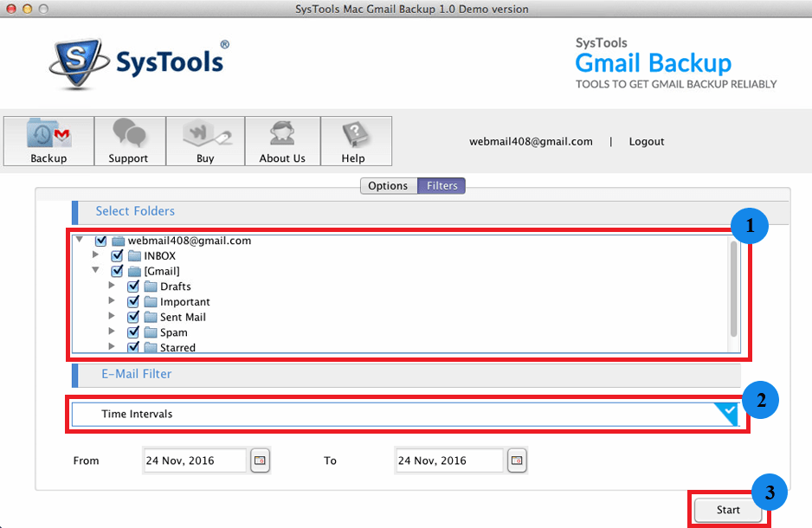Uncheck the [Gmail] folder checkbox

(117, 271)
